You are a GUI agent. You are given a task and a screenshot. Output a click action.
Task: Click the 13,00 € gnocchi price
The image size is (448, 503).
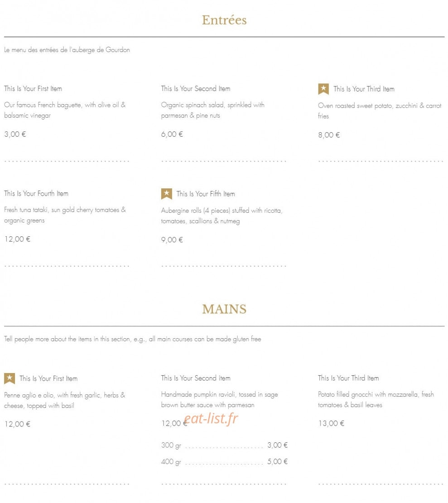[331, 423]
